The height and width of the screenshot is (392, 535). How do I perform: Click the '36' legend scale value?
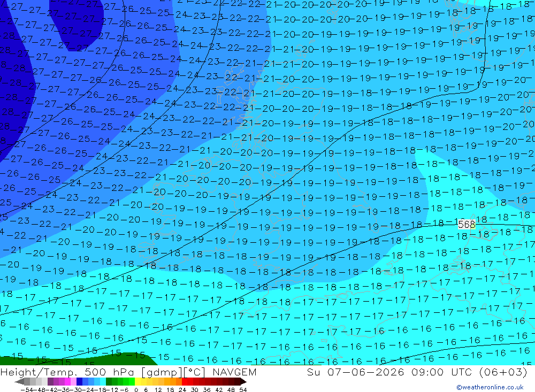point(207,390)
